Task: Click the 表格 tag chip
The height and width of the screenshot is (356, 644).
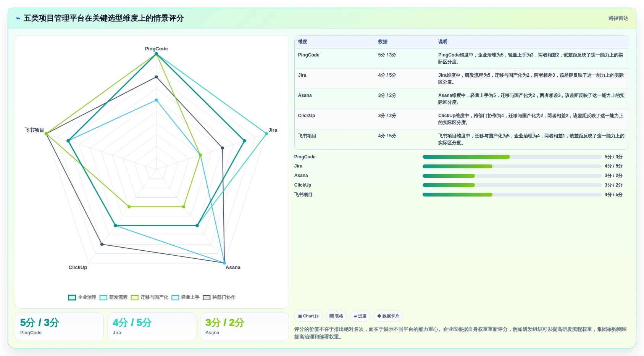Action: point(336,316)
